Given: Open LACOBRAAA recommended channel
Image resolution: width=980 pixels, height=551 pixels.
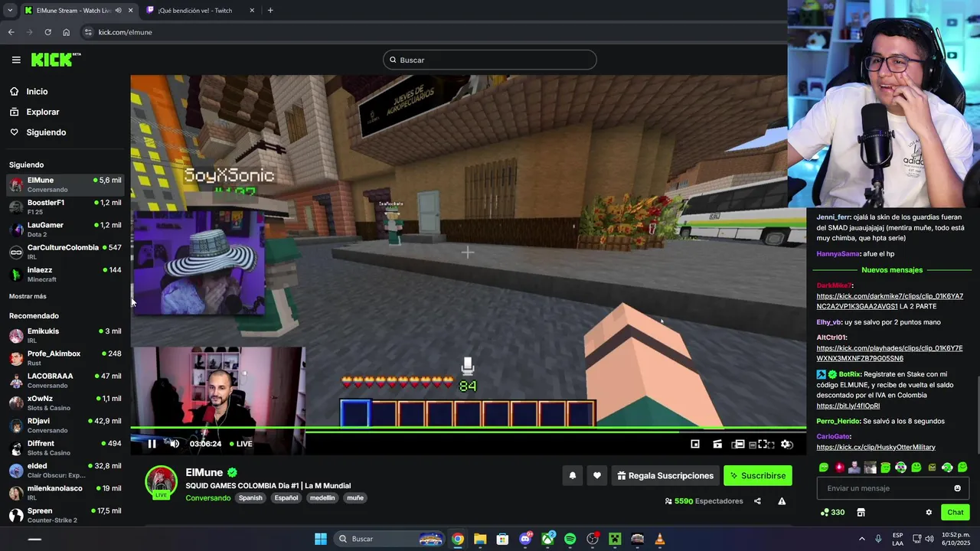Looking at the screenshot, I should [x=65, y=380].
